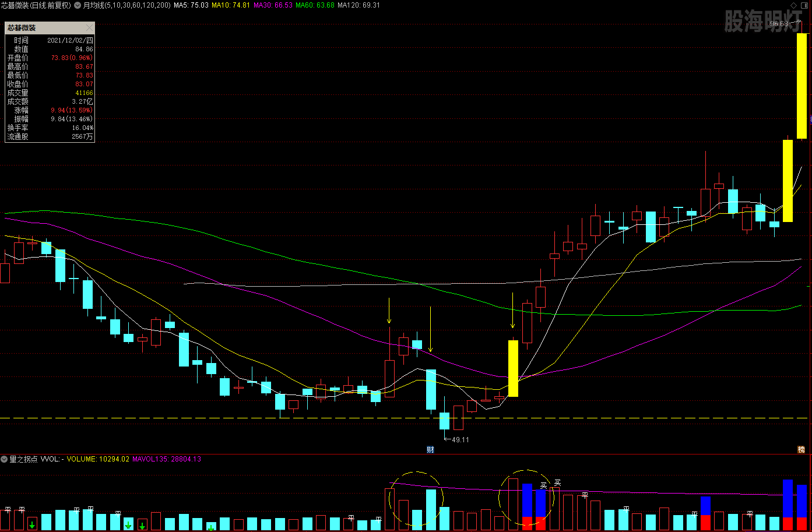Close the 芯碁微装 info panel
The image size is (812, 532).
pyautogui.click(x=89, y=28)
